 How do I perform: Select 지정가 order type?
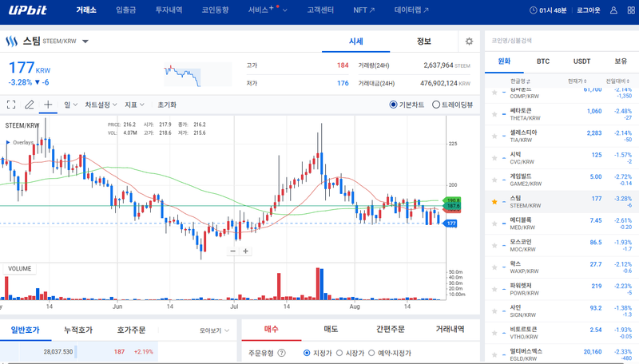pos(307,353)
